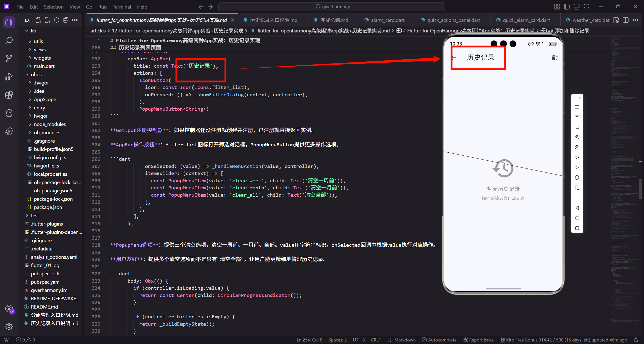The image size is (644, 344).
Task: Expand the test folder
Action: coord(50,216)
